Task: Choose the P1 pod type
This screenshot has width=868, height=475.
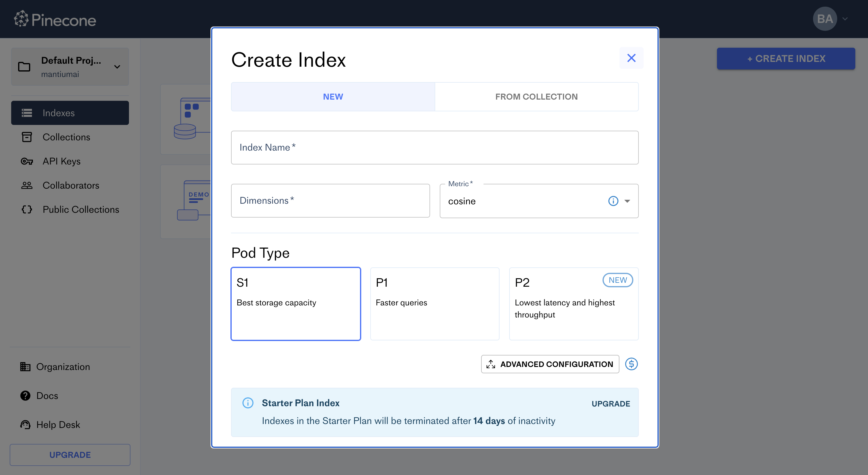Action: 434,304
